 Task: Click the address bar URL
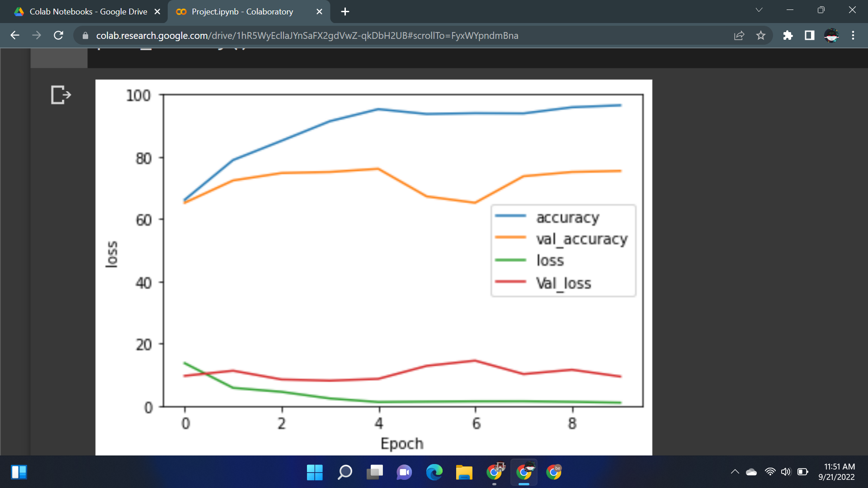pyautogui.click(x=307, y=35)
